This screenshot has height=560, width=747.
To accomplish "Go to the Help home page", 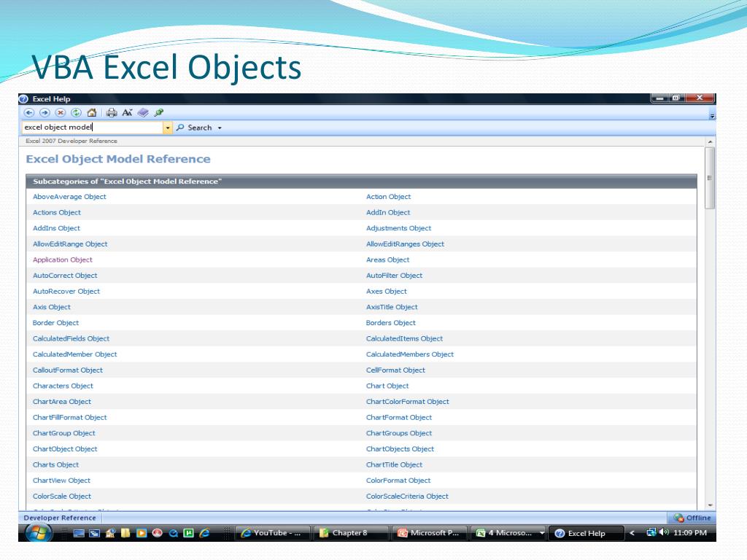I will coord(92,113).
